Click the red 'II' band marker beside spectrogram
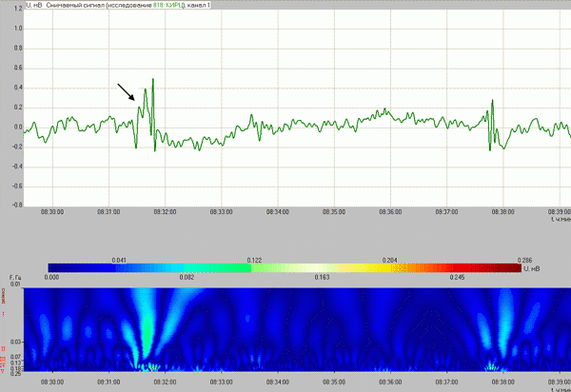 coord(3,348)
